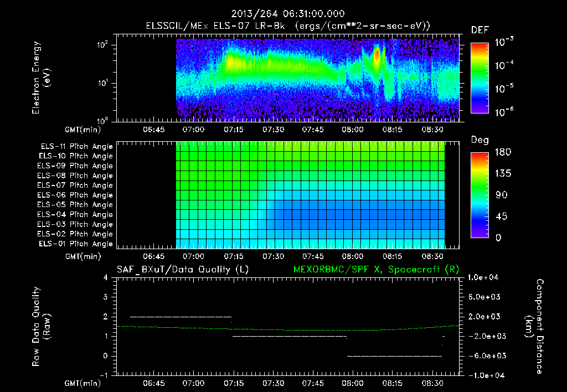Click the white data quality line at level 0
The image size is (567, 392).
coord(394,356)
